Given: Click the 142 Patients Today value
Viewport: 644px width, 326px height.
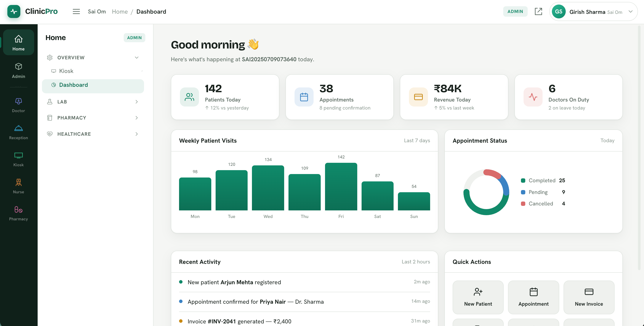Looking at the screenshot, I should pos(213,89).
